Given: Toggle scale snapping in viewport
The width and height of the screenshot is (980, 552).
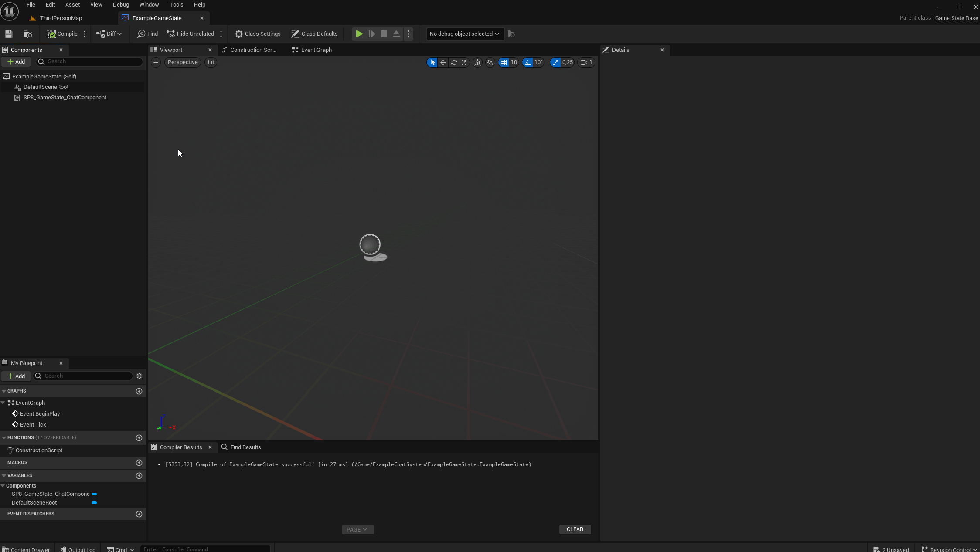Looking at the screenshot, I should (x=555, y=62).
